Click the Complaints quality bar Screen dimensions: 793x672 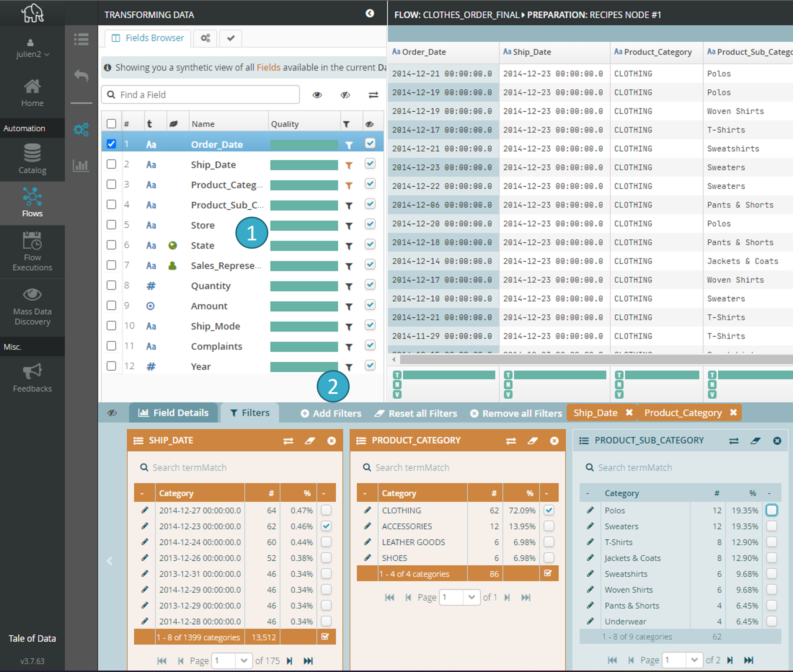[304, 347]
